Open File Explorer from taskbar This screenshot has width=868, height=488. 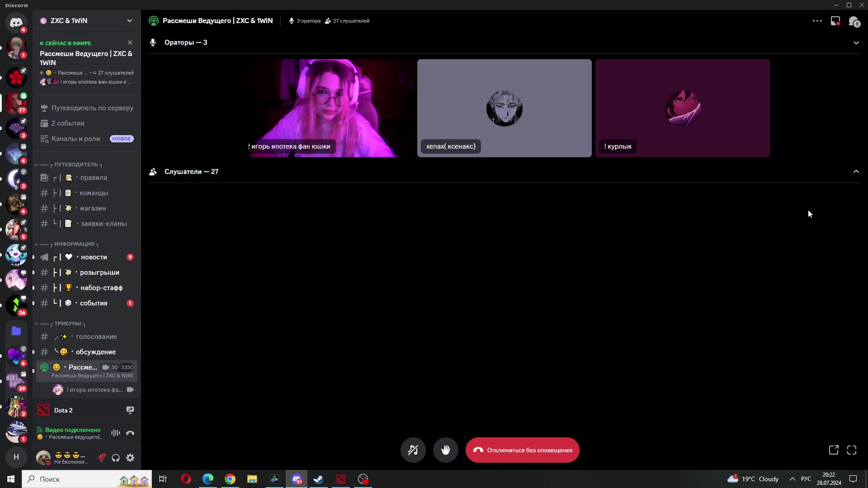[x=252, y=479]
